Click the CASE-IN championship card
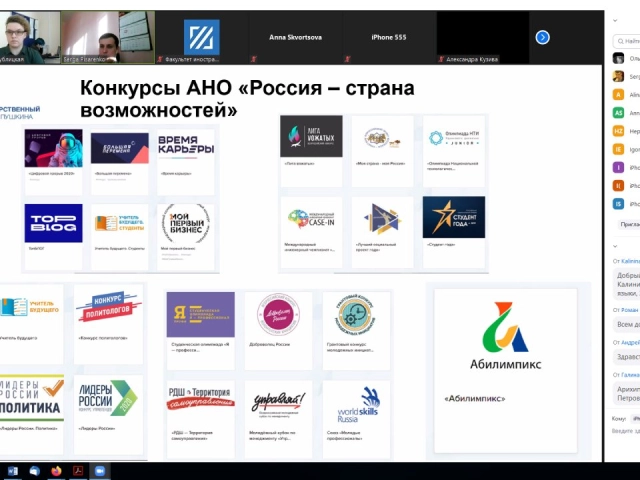The image size is (640, 480). click(x=311, y=232)
